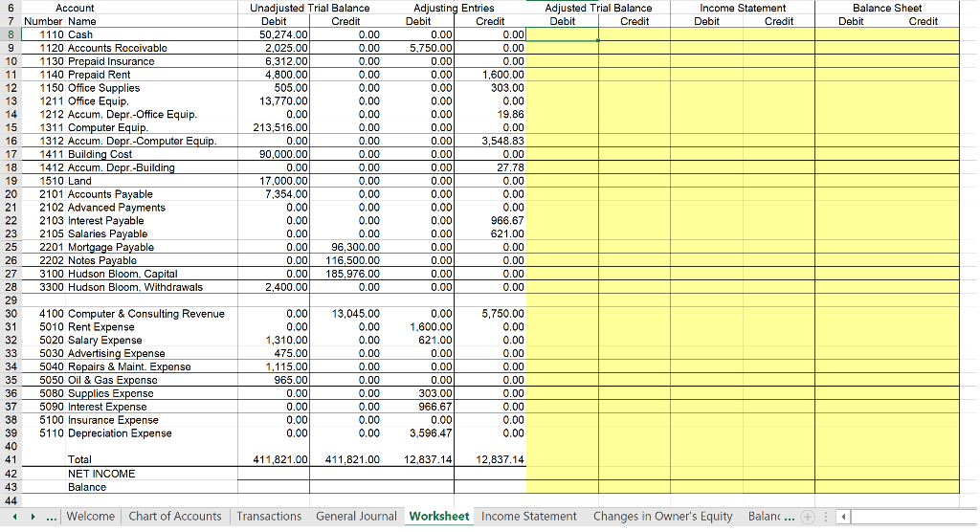
Task: Click 'Accum. Depr.-Computer Equip.' account name
Action: (143, 141)
